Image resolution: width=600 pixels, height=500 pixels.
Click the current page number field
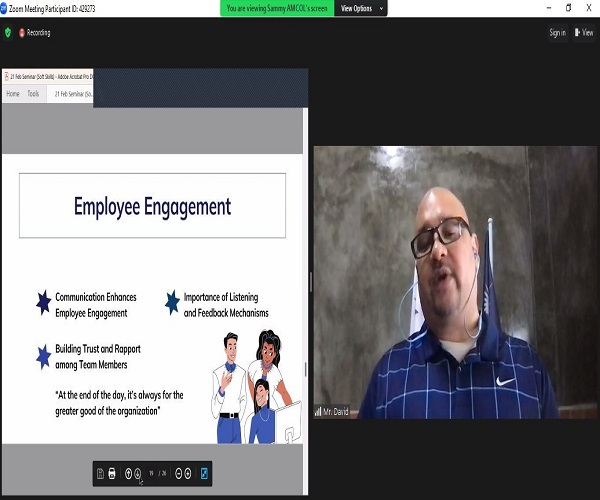[151, 474]
